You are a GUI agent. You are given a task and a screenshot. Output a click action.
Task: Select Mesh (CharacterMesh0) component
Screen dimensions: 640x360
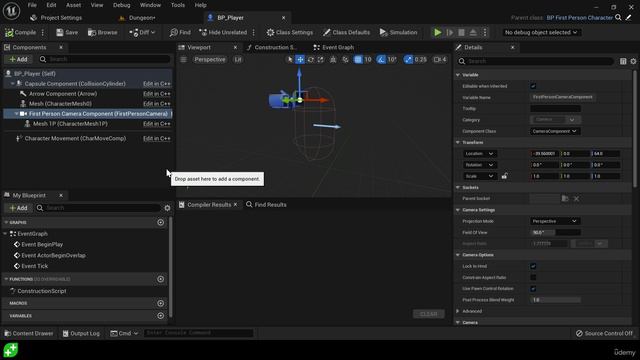point(60,104)
